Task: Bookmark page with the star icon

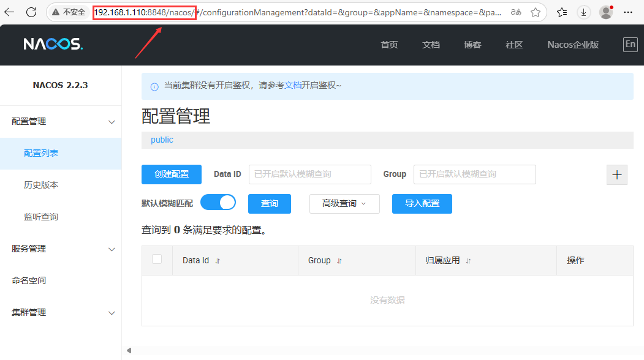Action: click(x=536, y=12)
